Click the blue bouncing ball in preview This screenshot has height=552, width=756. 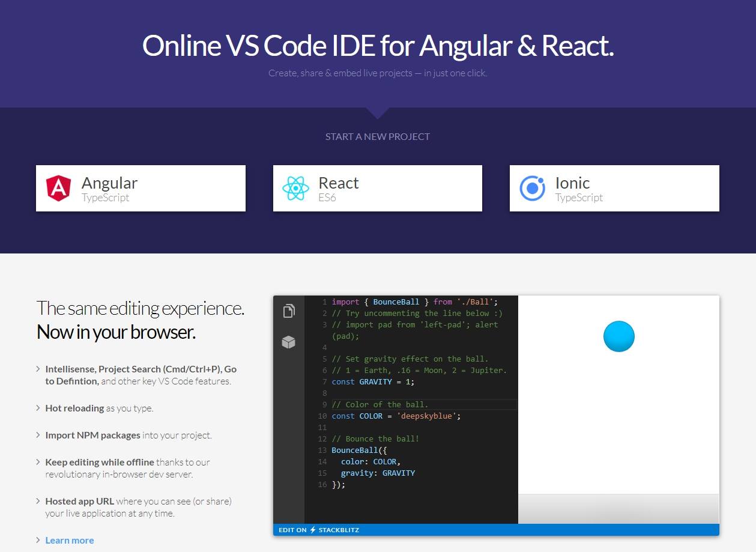click(619, 336)
